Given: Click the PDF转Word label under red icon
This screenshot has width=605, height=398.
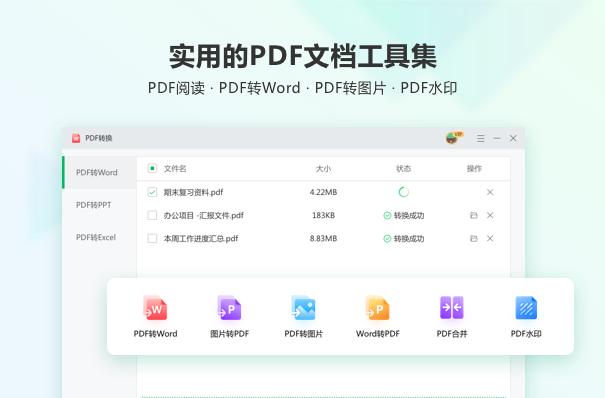Looking at the screenshot, I should click(x=155, y=334).
